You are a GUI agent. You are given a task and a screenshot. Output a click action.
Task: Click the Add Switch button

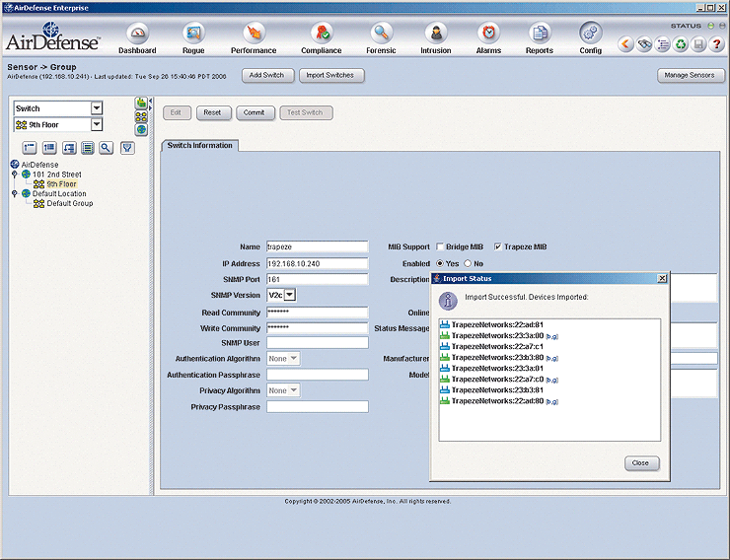coord(267,75)
